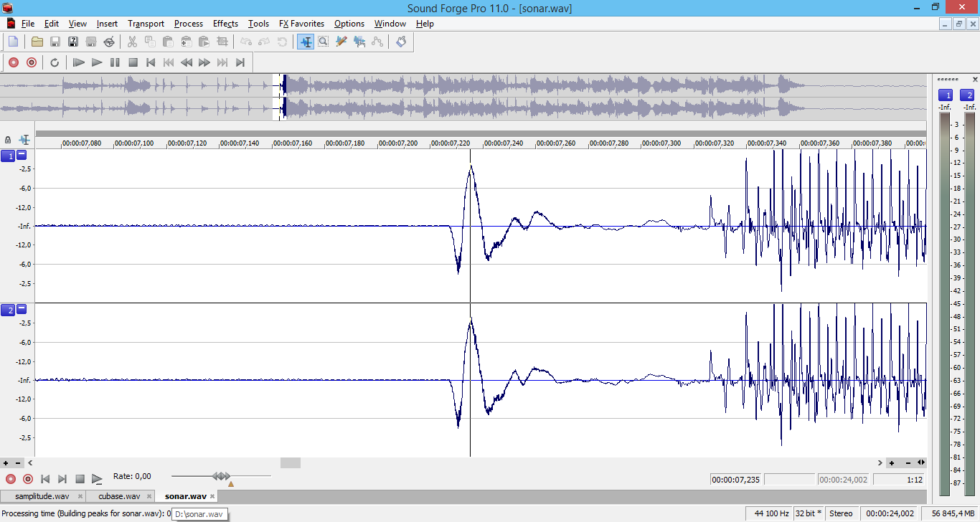Collapse channel 1 with minus button
Screen dimensions: 980x522
[22, 155]
